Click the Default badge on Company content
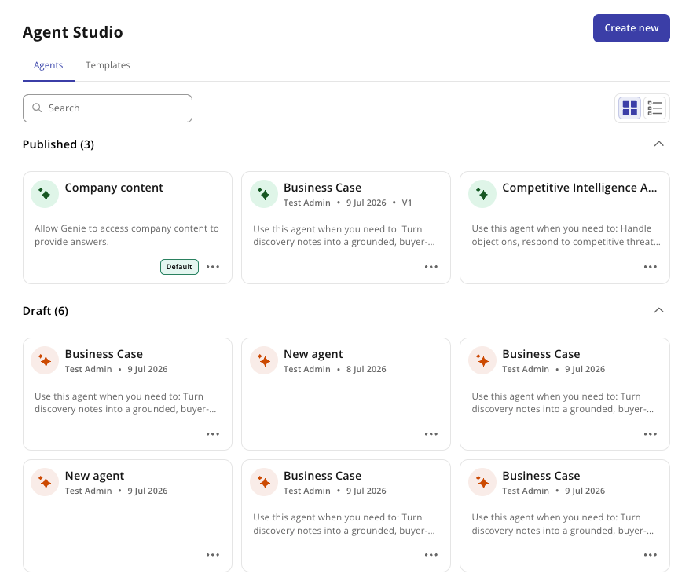 [x=179, y=267]
